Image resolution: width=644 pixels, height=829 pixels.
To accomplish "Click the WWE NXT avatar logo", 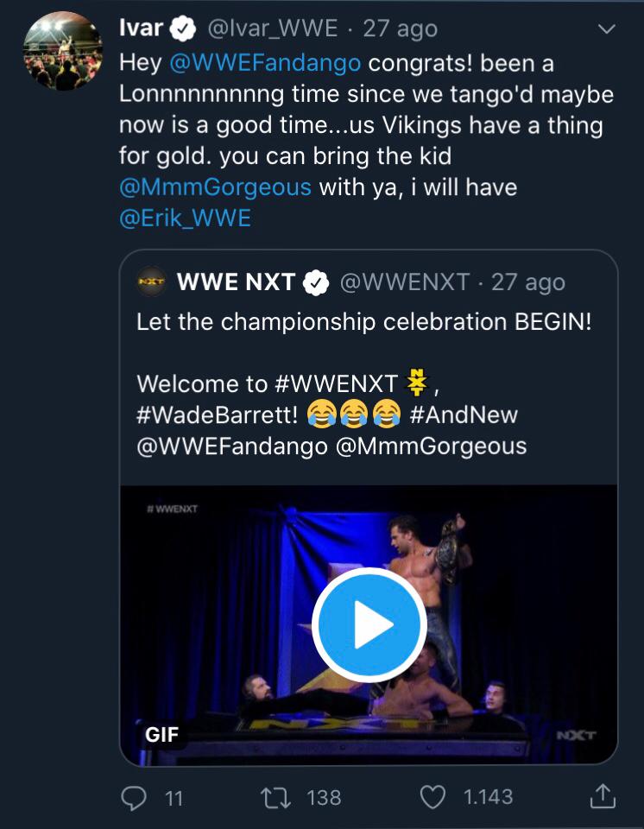I will pyautogui.click(x=151, y=282).
